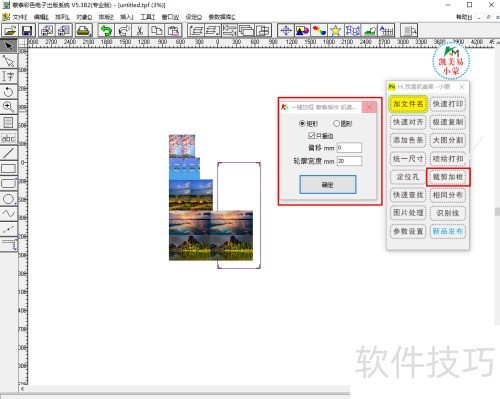
Task: Select the magnifier zoom tool
Action: pos(9,107)
